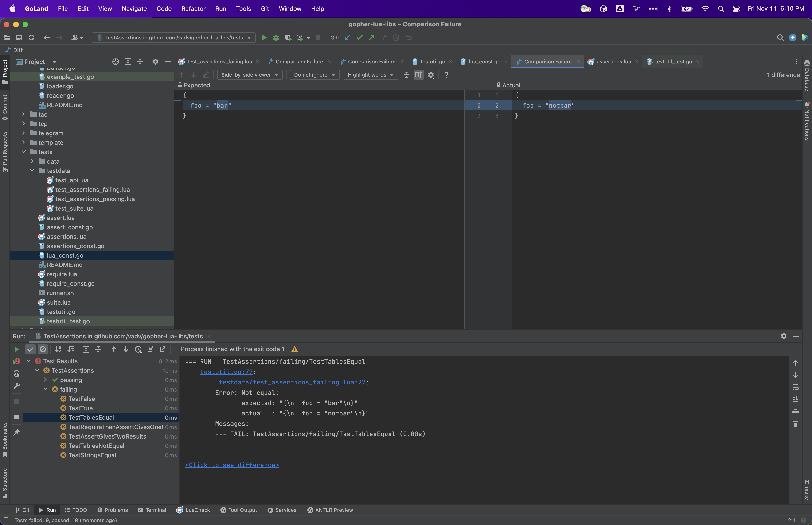Screen dimensions: 812x525
Task: Select the TestTablesNotEqual test result
Action: point(96,446)
